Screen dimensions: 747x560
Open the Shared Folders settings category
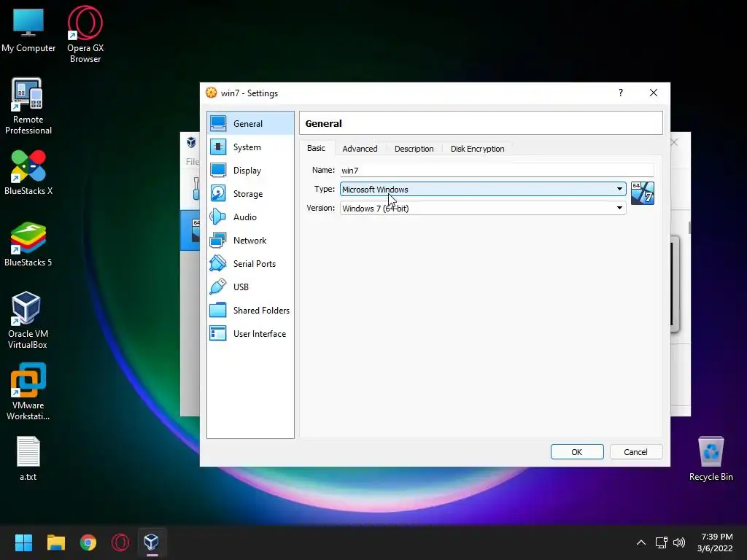(x=251, y=311)
